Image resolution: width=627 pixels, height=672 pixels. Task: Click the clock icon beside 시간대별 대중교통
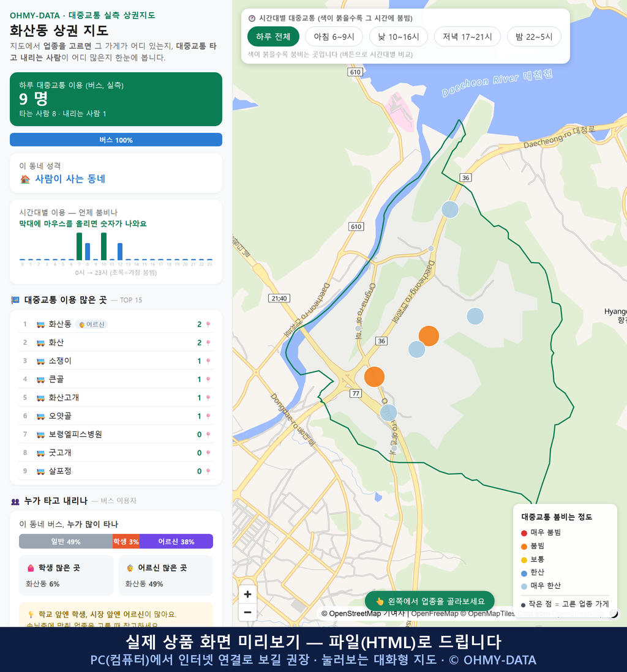pos(252,18)
